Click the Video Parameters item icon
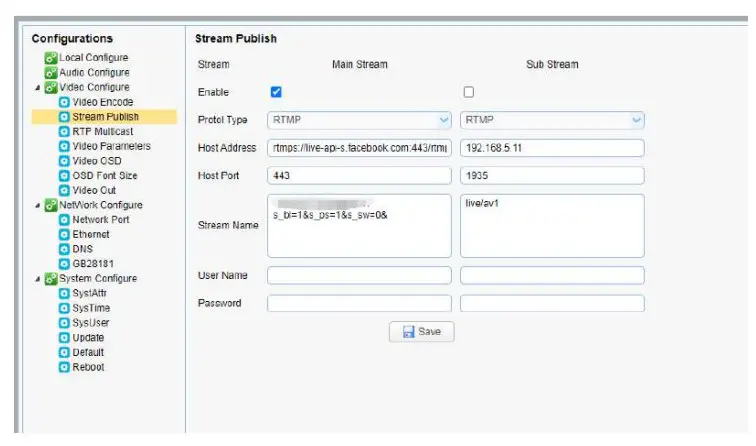The width and height of the screenshot is (756, 446). [64, 146]
